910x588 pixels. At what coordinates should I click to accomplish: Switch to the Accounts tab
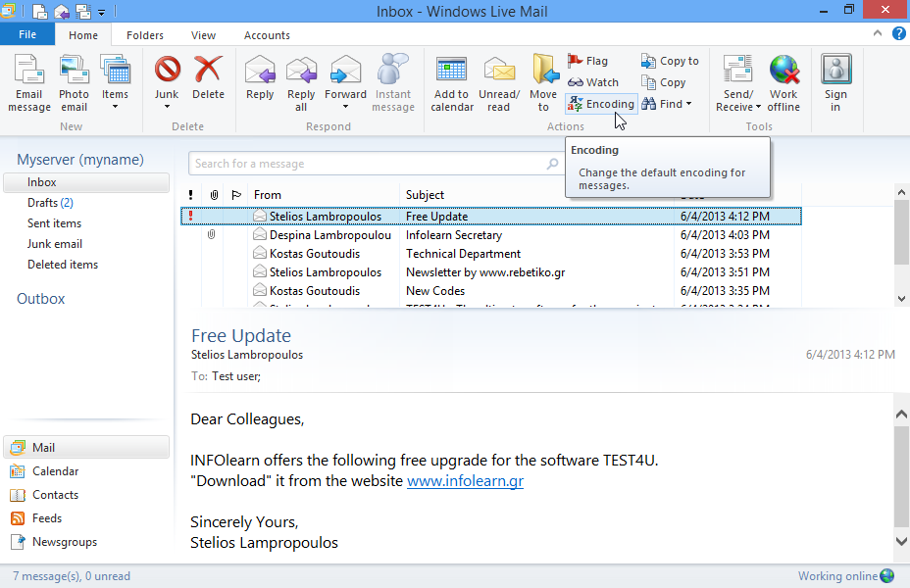tap(267, 35)
